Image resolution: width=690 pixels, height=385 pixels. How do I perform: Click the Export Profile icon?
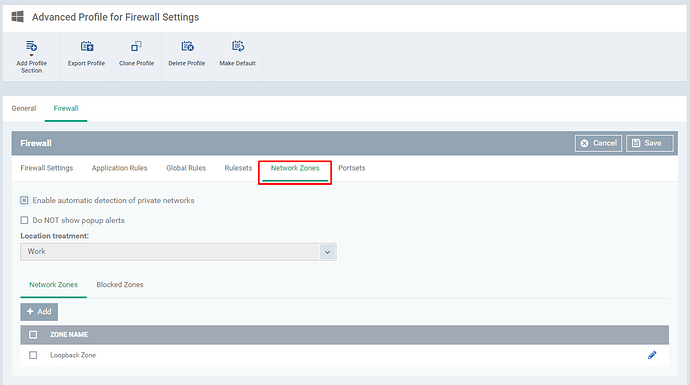tap(87, 46)
